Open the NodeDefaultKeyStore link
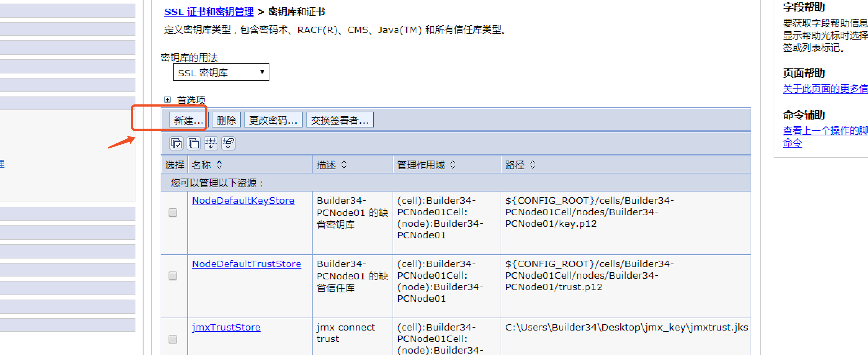 point(243,201)
